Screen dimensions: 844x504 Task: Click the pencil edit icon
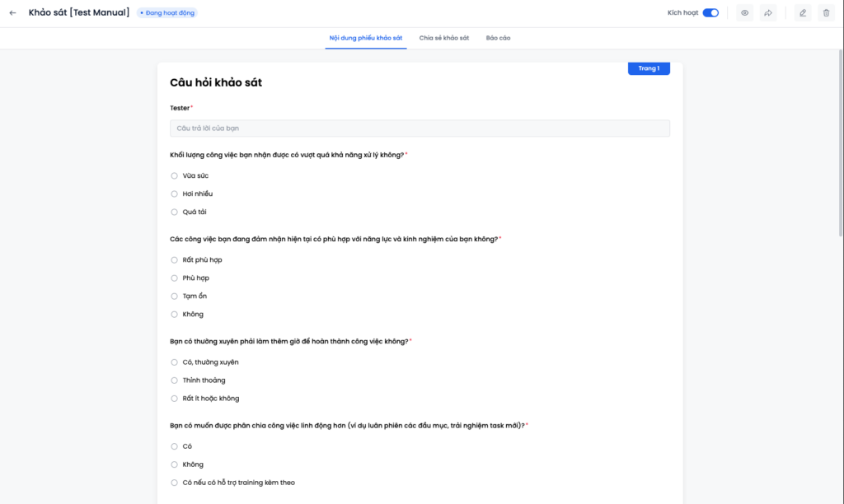tap(803, 13)
